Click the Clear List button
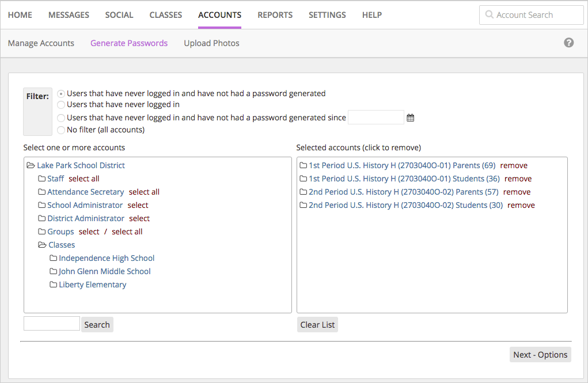 317,324
